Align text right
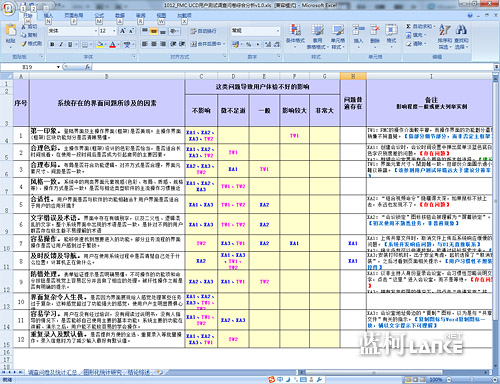The height and width of the screenshot is (384, 500). [163, 44]
